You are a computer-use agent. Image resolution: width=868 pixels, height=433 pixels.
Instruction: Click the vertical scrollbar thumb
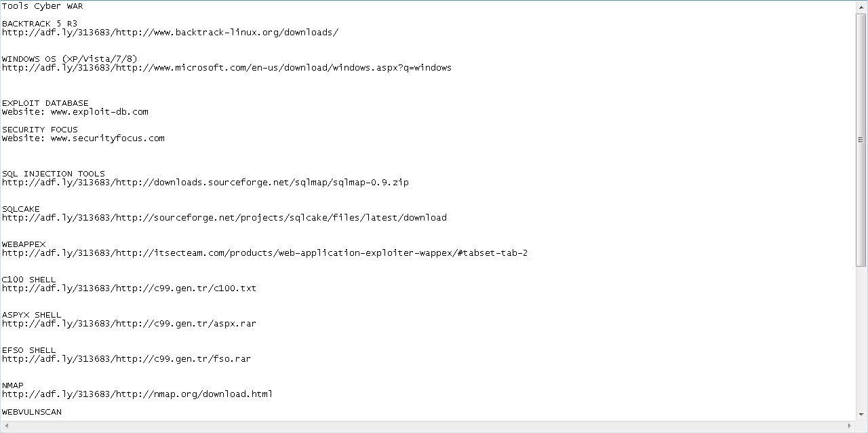tap(861, 140)
